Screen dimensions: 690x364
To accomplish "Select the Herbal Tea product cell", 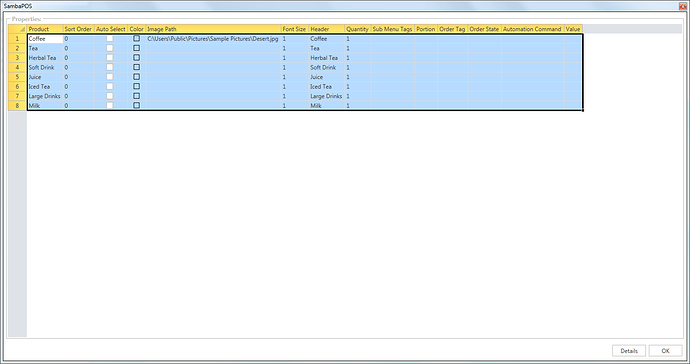I will [x=45, y=58].
